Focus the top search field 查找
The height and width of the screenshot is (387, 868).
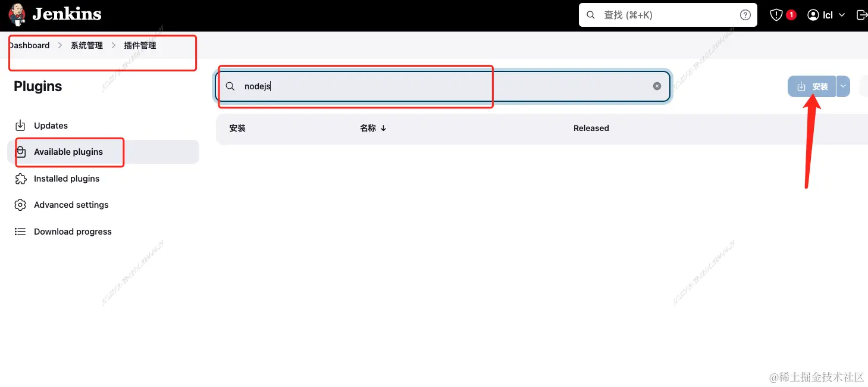click(x=668, y=15)
